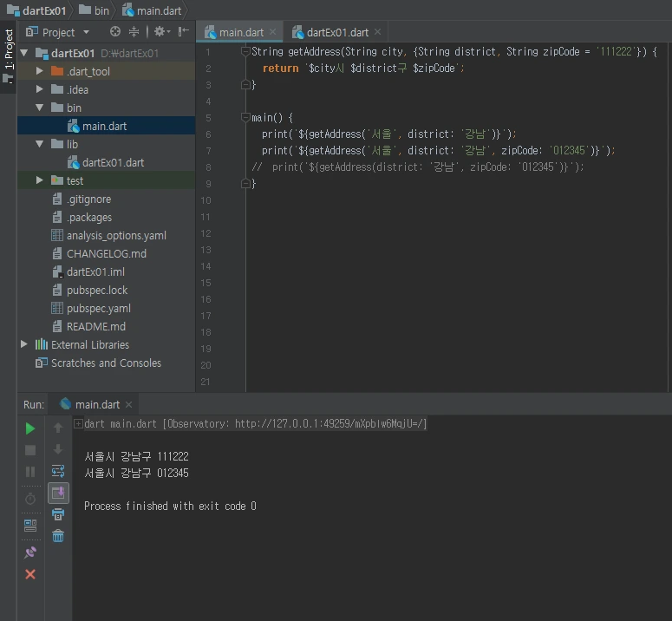Image resolution: width=672 pixels, height=621 pixels.
Task: Expand the .idea folder
Action: (x=39, y=89)
